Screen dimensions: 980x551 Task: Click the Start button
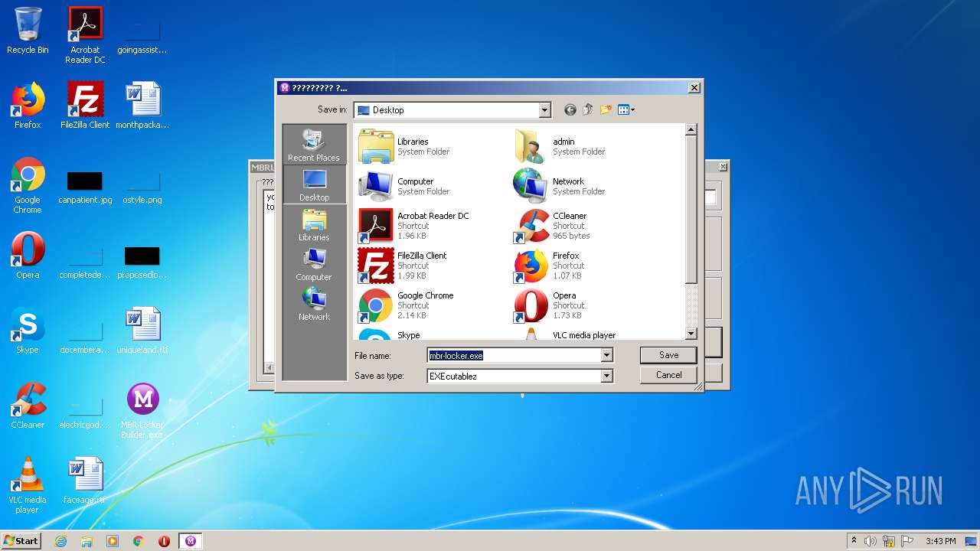coord(21,541)
